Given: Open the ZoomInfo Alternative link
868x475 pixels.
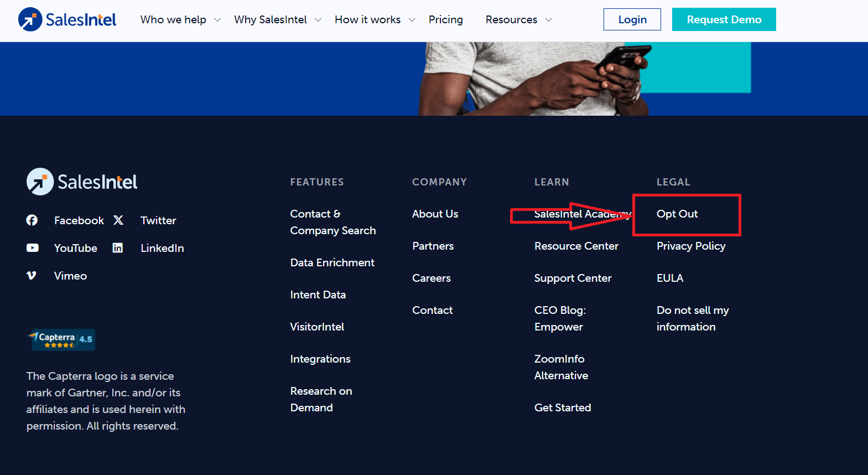Looking at the screenshot, I should click(x=561, y=367).
